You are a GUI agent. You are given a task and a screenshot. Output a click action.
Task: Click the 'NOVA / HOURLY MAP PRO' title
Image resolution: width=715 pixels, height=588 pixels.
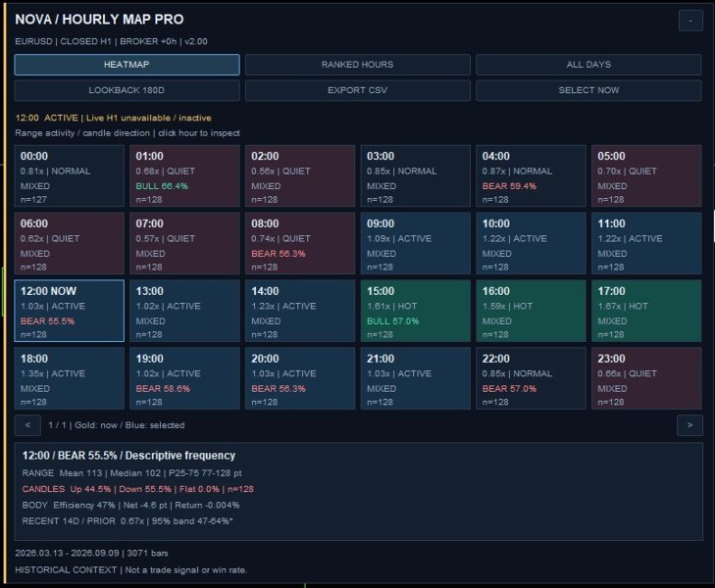tap(99, 20)
